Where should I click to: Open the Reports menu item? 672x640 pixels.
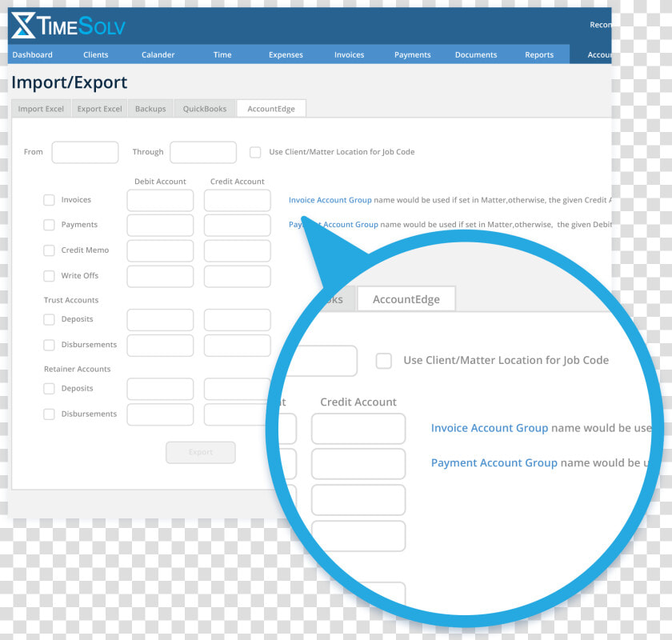pyautogui.click(x=539, y=55)
